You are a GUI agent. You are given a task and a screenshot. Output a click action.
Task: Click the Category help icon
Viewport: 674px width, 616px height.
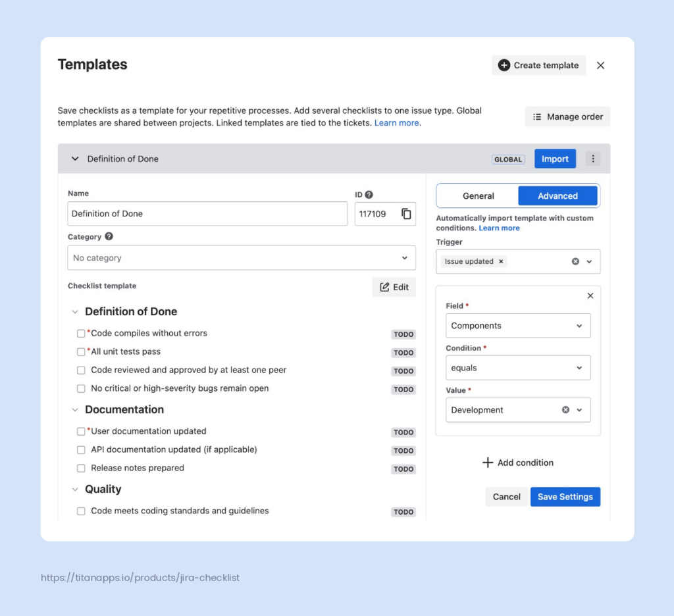[x=109, y=236]
